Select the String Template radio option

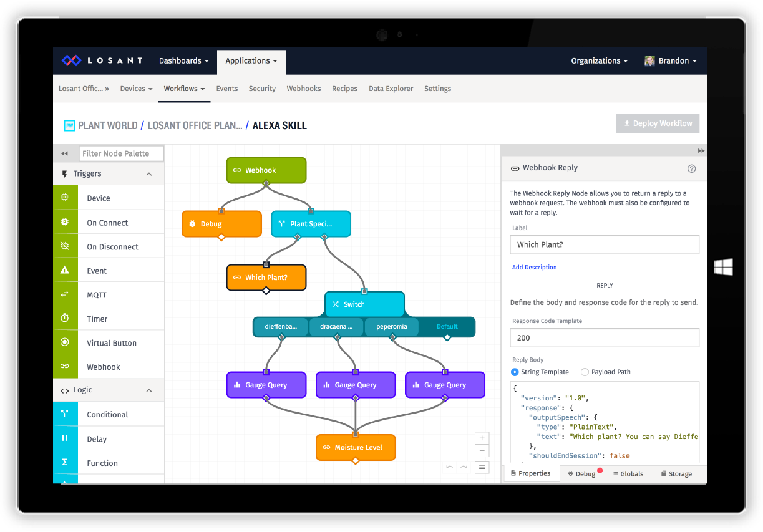515,372
